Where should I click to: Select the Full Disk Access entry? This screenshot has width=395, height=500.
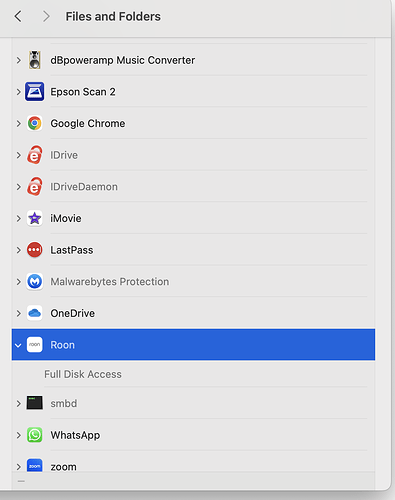(83, 374)
